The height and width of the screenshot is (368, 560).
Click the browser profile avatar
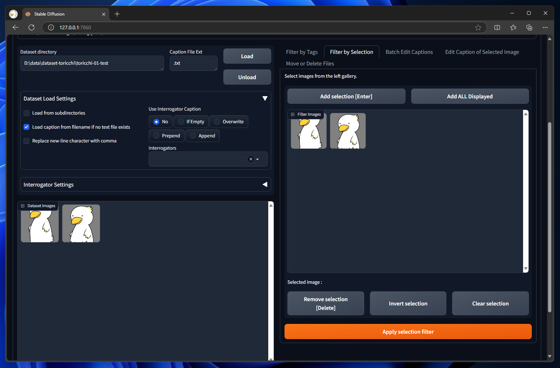point(14,14)
